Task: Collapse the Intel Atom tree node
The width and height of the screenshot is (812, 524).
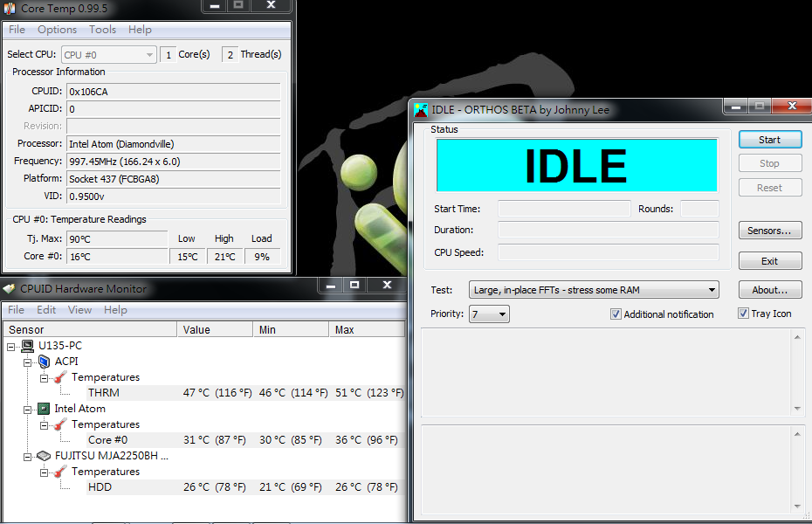Action: [x=27, y=409]
